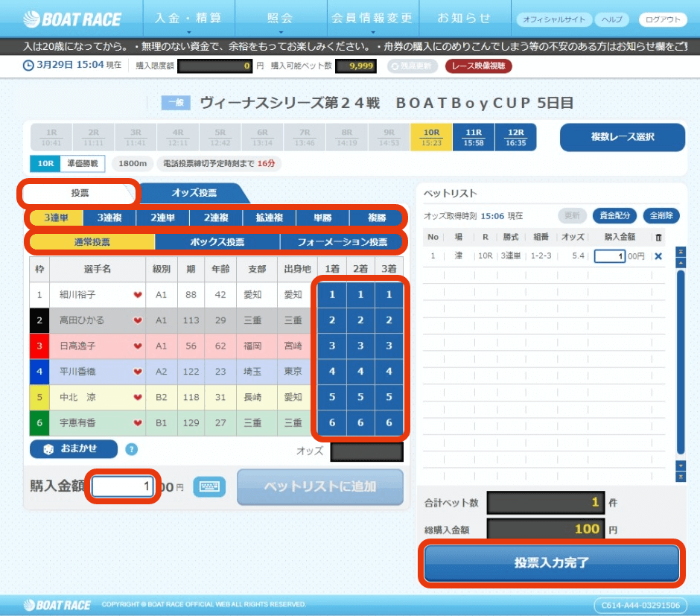Jump to bottom of bet list using double-arrow

click(x=681, y=477)
